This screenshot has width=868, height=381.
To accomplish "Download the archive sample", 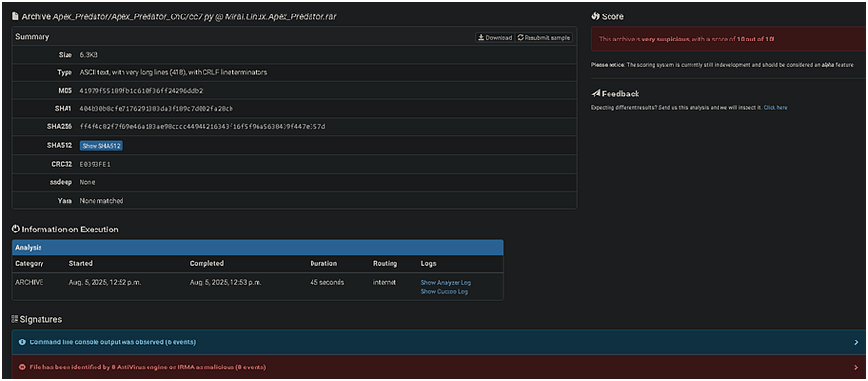I will coord(496,37).
